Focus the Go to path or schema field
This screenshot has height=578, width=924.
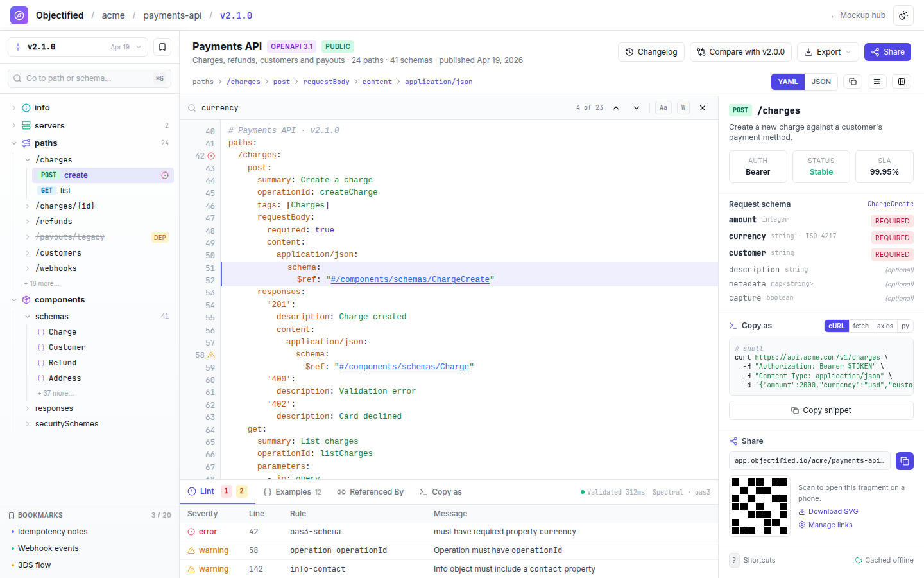point(89,78)
